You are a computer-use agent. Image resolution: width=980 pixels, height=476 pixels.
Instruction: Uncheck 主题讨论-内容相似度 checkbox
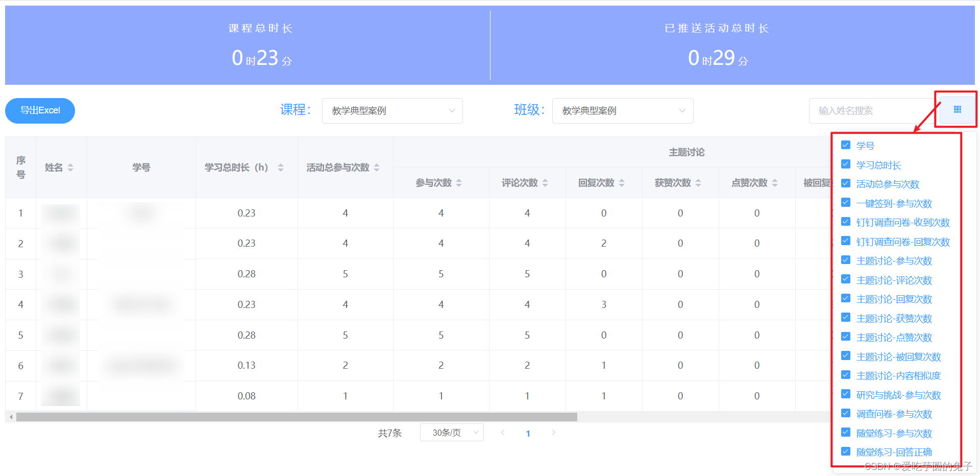(846, 375)
